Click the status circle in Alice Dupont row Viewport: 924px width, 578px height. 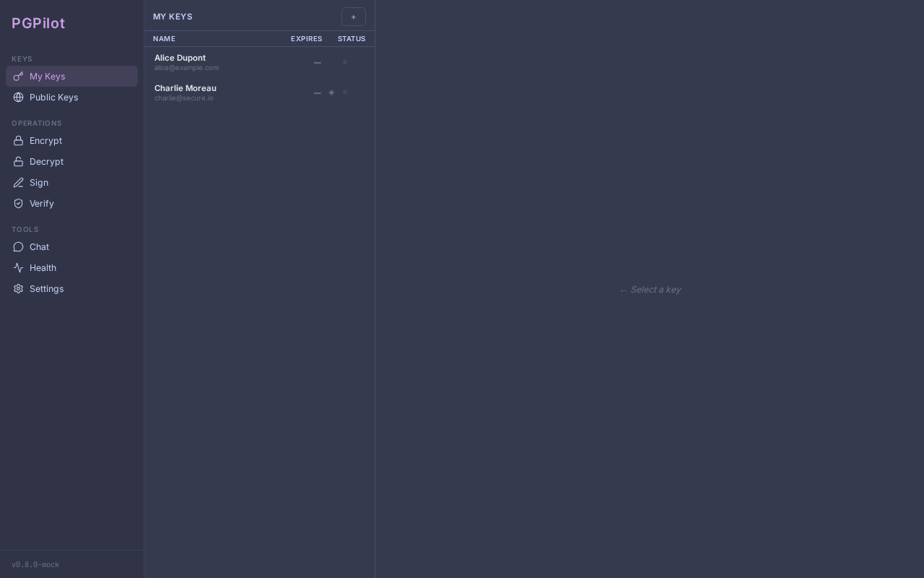tap(345, 62)
